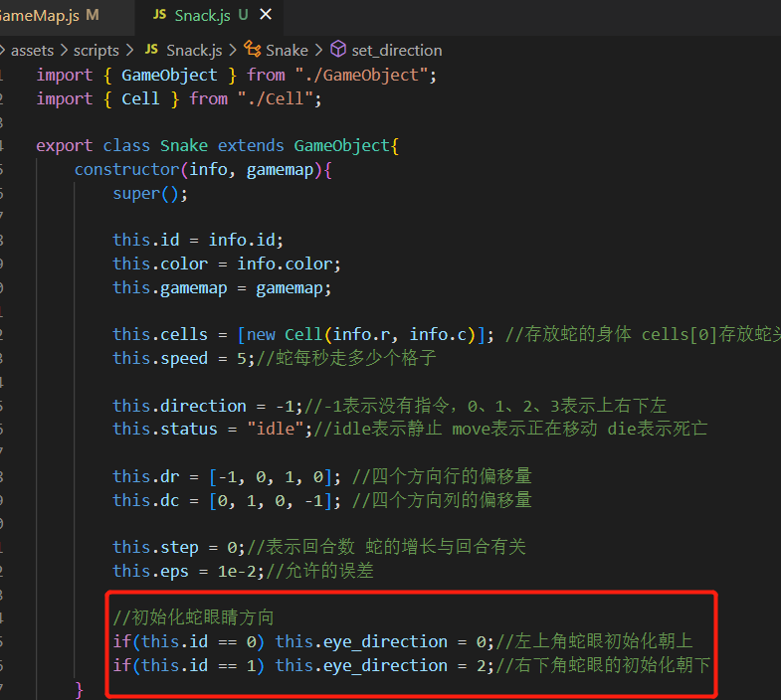Open the assets breadcrumb folder
781x700 pixels.
coord(32,50)
